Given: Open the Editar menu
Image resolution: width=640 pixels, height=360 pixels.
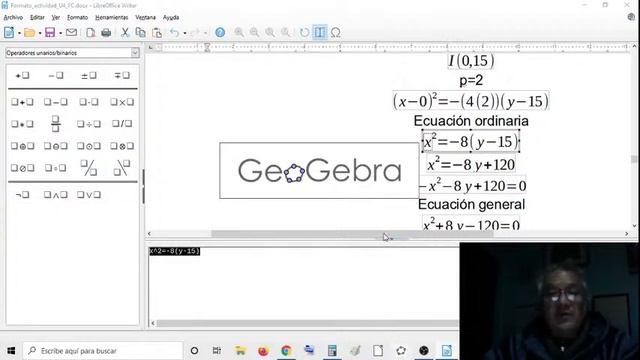Looking at the screenshot, I should click(x=37, y=18).
